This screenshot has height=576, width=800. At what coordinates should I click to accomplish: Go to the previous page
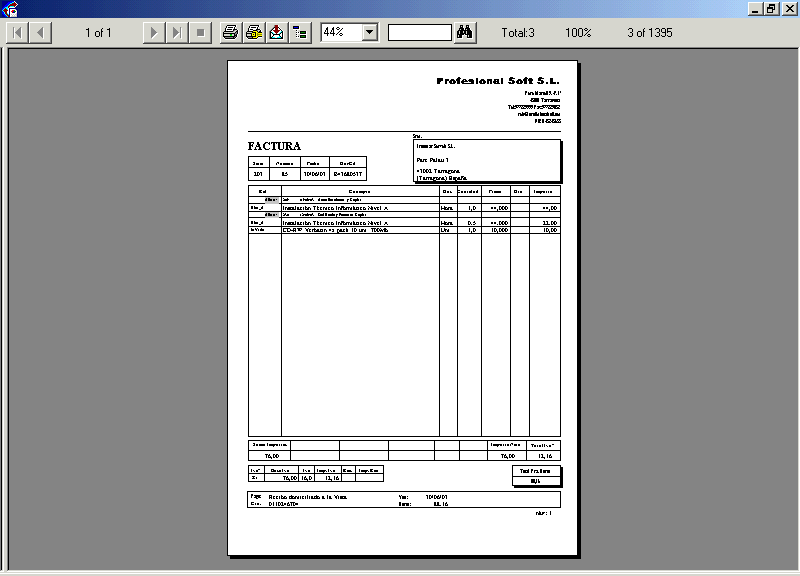(x=40, y=33)
